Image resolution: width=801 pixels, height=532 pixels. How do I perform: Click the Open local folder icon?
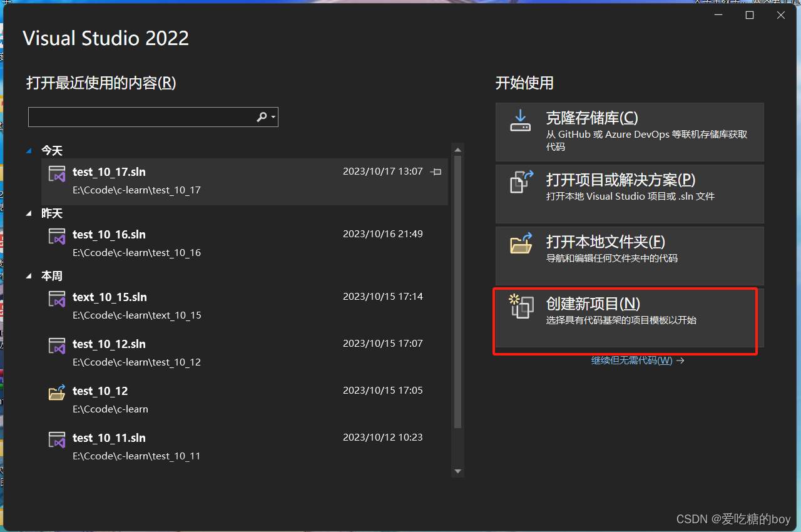[521, 244]
